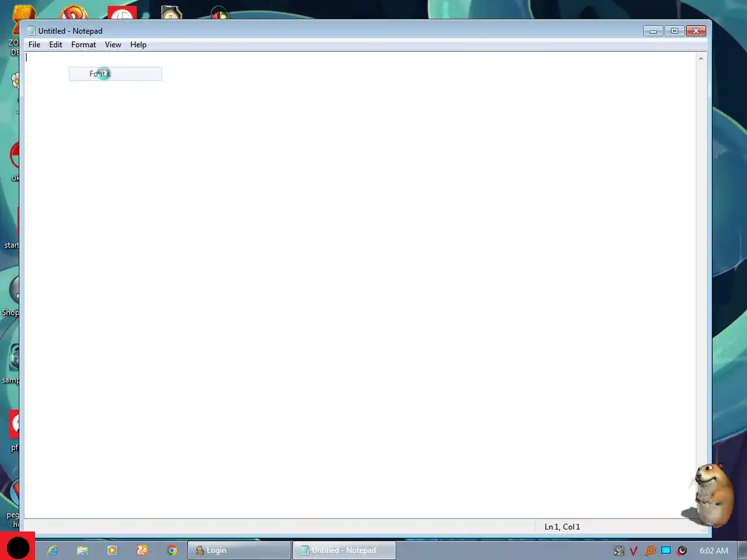The image size is (747, 560).
Task: Open the File menu in Notepad
Action: tap(34, 45)
